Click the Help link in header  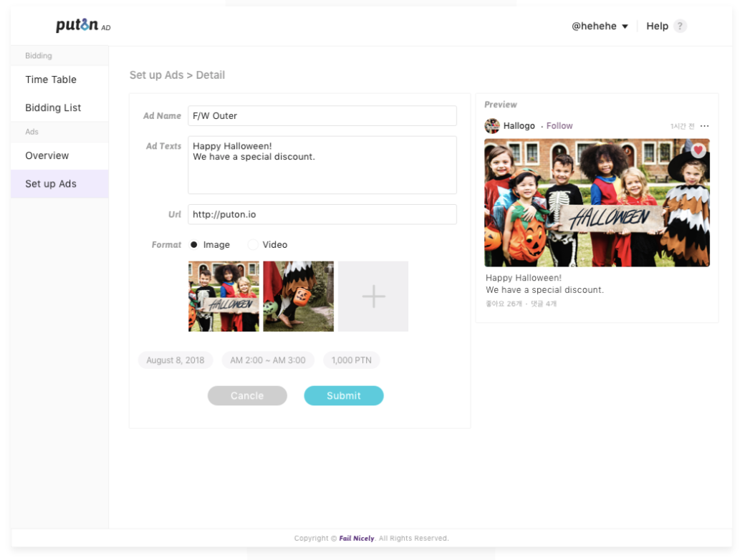click(657, 26)
